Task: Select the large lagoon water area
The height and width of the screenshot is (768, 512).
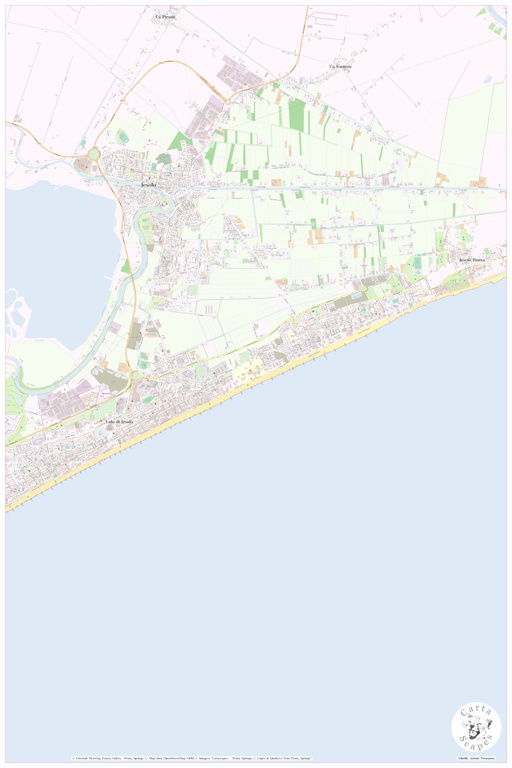Action: 61,262
